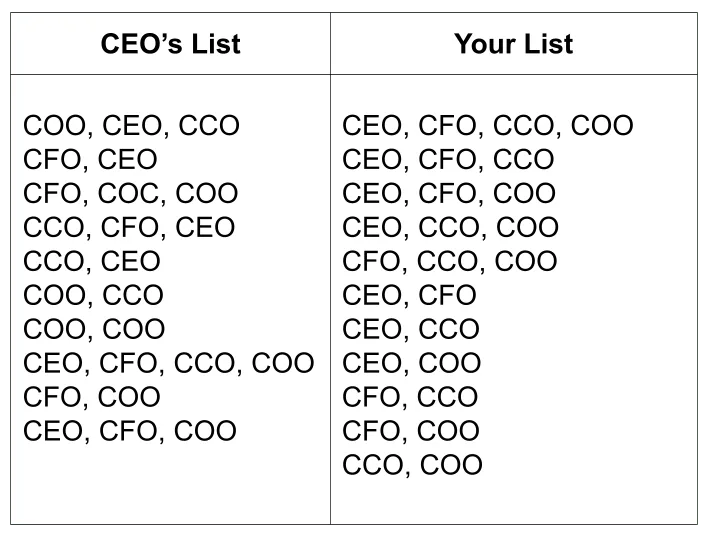The width and height of the screenshot is (707, 536).
Task: Click the CFO, CEO entry in CEO's List
Action: 90,159
